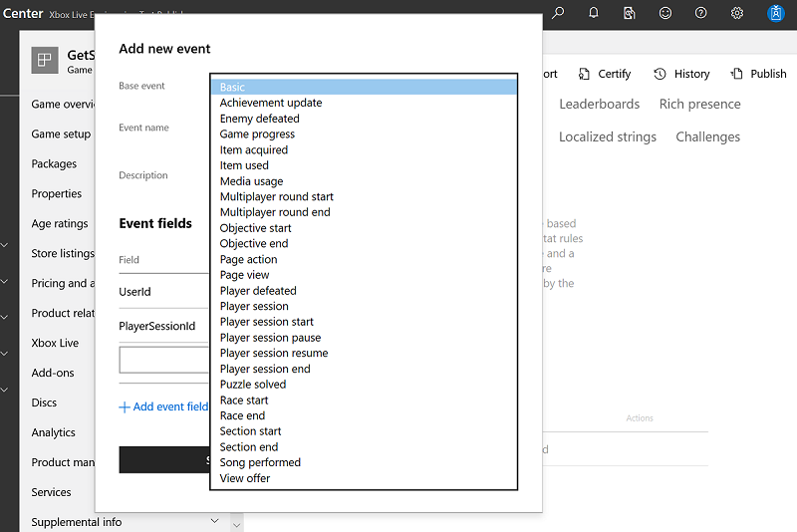Image resolution: width=797 pixels, height=532 pixels.
Task: Open Add-ons sidebar item
Action: coord(53,373)
